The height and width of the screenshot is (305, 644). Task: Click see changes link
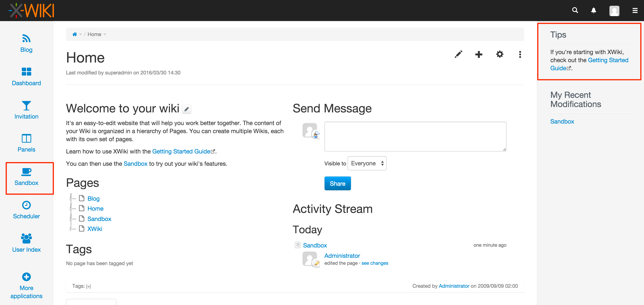[375, 263]
